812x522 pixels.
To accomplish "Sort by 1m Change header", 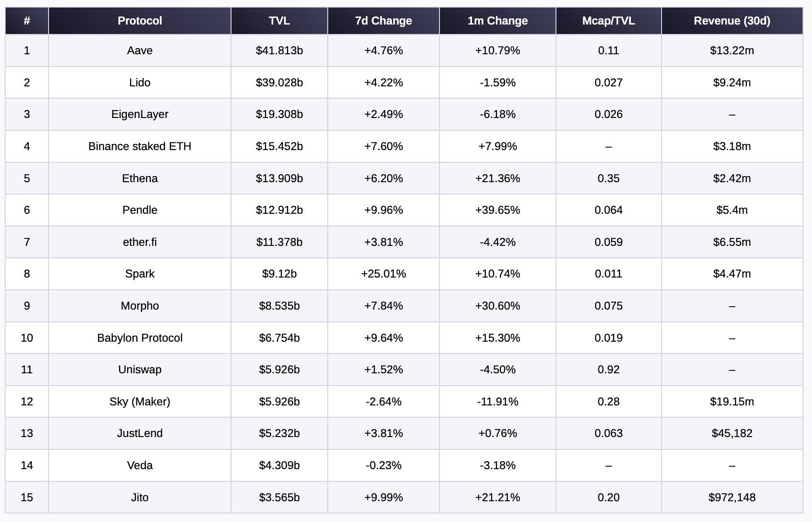I will [497, 21].
